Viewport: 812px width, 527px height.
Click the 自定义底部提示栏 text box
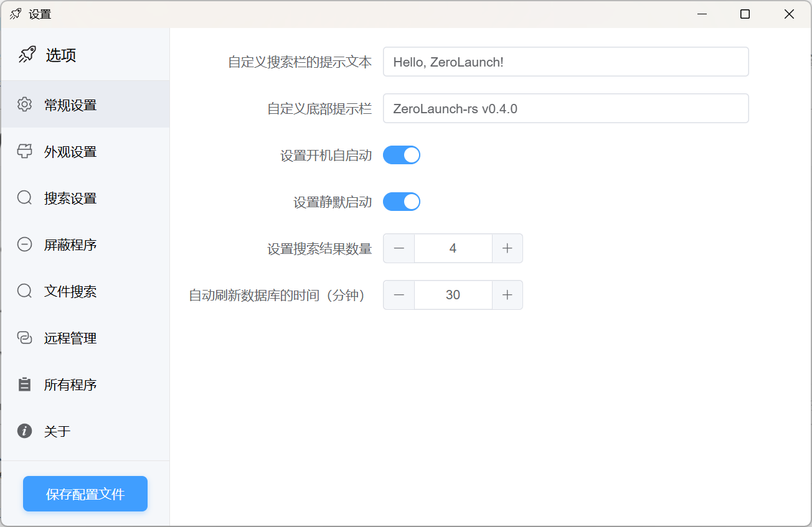(565, 109)
